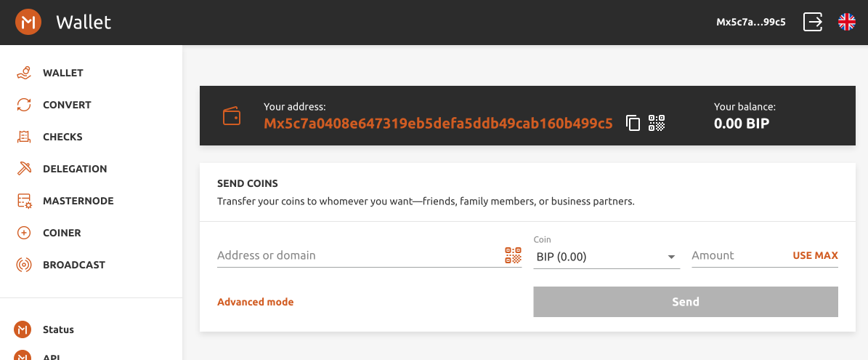868x360 pixels.
Task: Click the USE MAX button
Action: (x=815, y=255)
